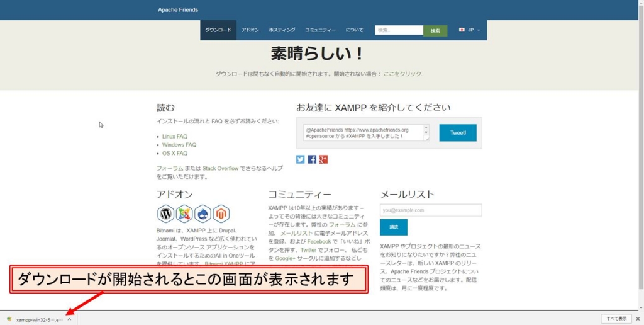644x325 pixels.
Task: Share via the Facebook icon
Action: click(312, 159)
